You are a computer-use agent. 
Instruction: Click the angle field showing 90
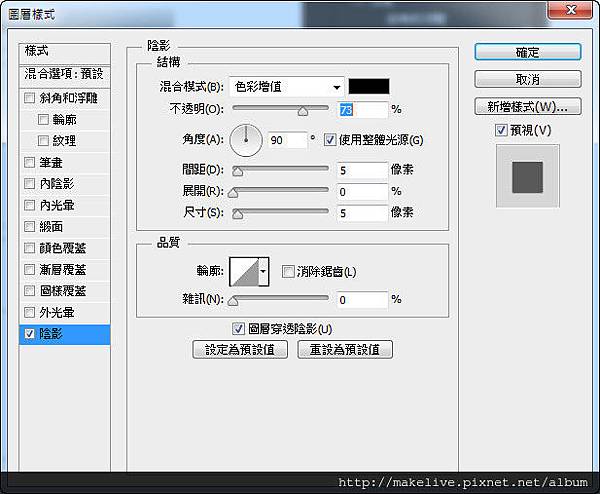pyautogui.click(x=287, y=140)
